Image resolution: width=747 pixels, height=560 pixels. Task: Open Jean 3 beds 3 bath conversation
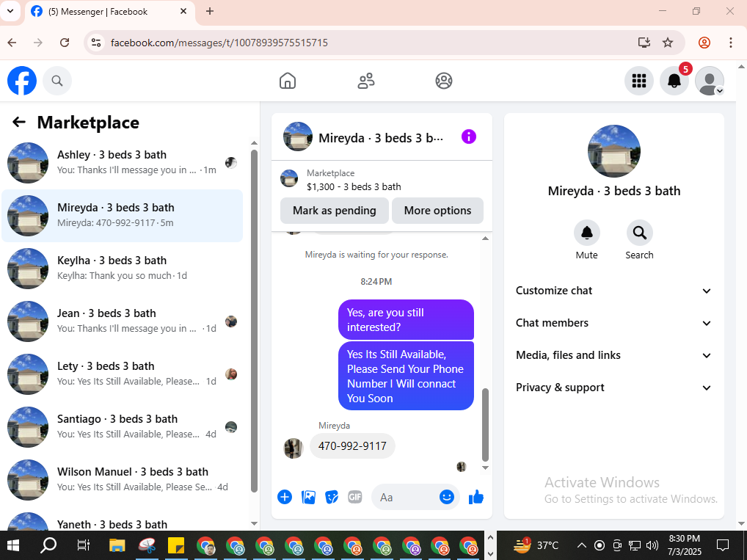click(x=123, y=321)
